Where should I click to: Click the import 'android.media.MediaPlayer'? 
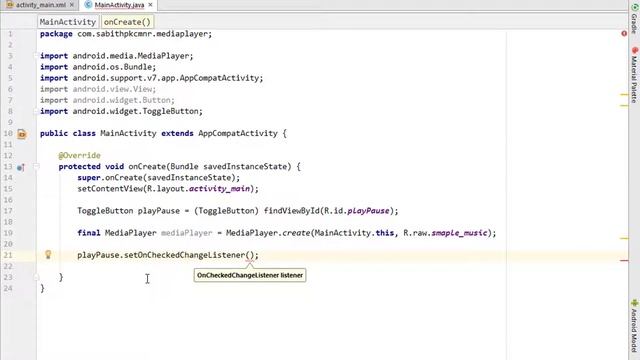point(131,56)
